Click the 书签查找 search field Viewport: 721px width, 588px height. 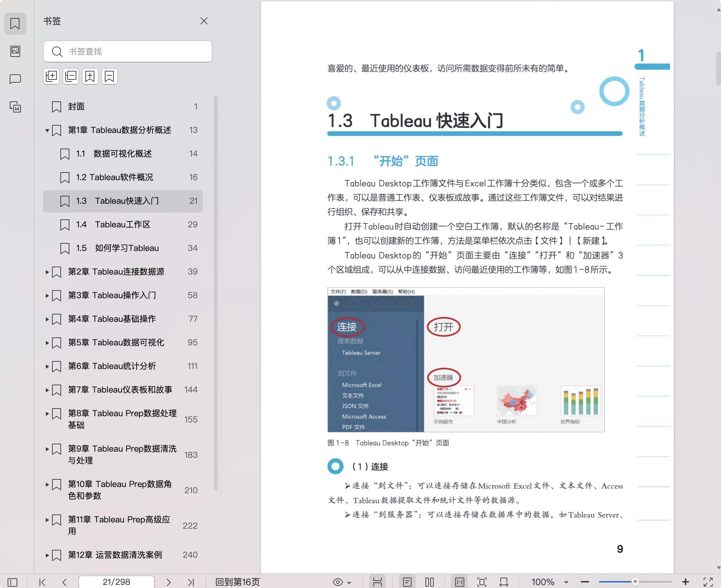point(127,51)
